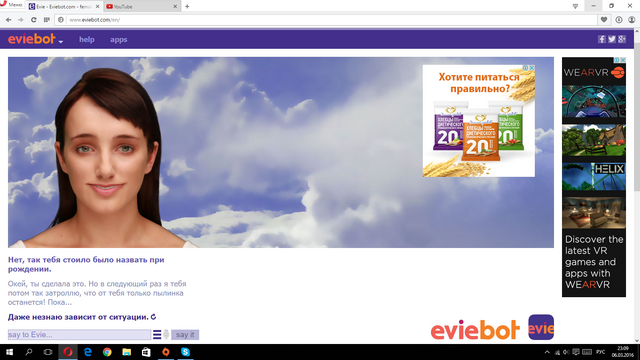Image resolution: width=640 pixels, height=360 pixels.
Task: Switch to the YouTube tab
Action: tap(142, 7)
